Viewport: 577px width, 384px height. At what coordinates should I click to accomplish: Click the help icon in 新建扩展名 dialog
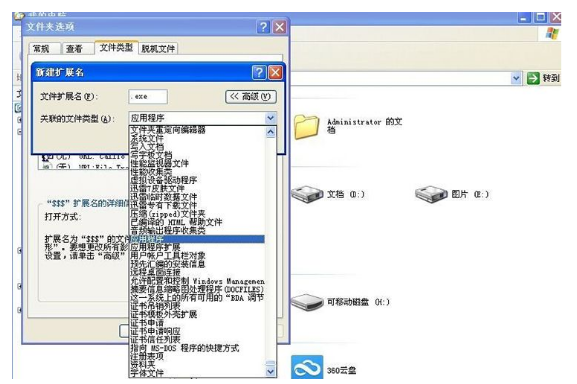[259, 72]
